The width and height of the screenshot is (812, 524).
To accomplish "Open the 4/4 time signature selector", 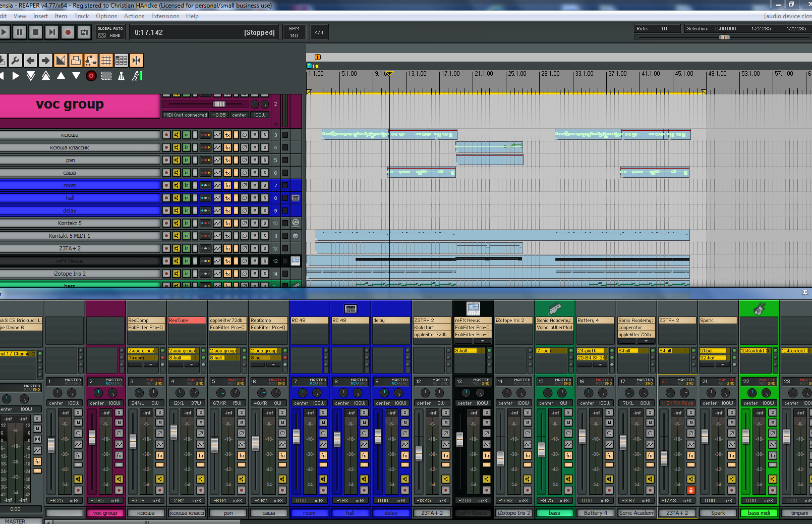I will point(319,32).
